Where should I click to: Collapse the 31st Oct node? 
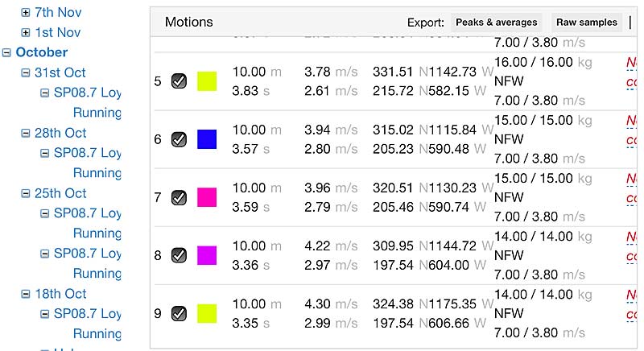(x=26, y=73)
